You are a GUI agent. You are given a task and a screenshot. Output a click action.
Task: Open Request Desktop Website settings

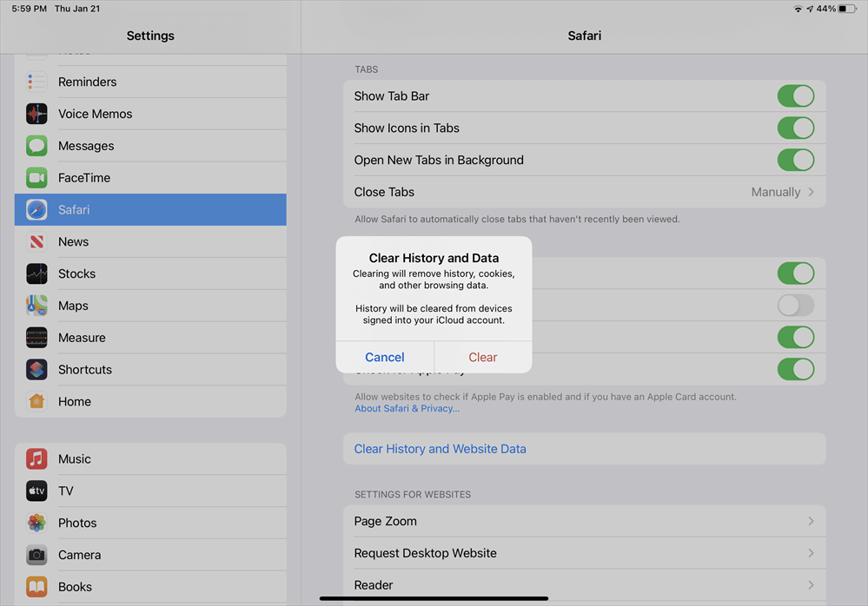click(x=584, y=553)
